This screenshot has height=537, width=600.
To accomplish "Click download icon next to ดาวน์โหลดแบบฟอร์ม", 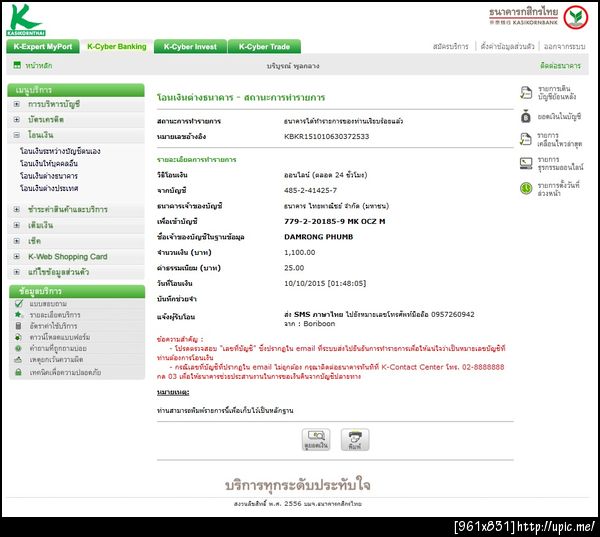I will coord(18,337).
